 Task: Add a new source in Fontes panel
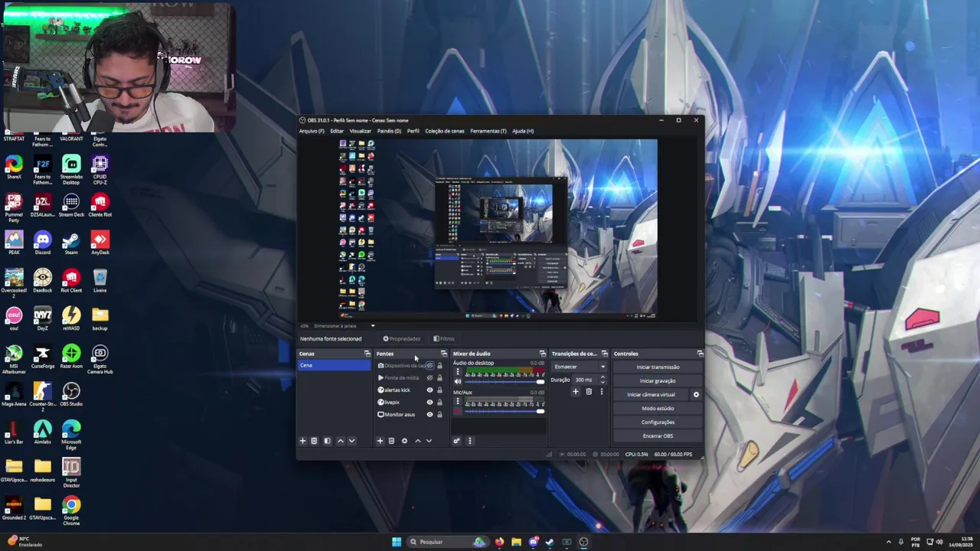coord(380,441)
